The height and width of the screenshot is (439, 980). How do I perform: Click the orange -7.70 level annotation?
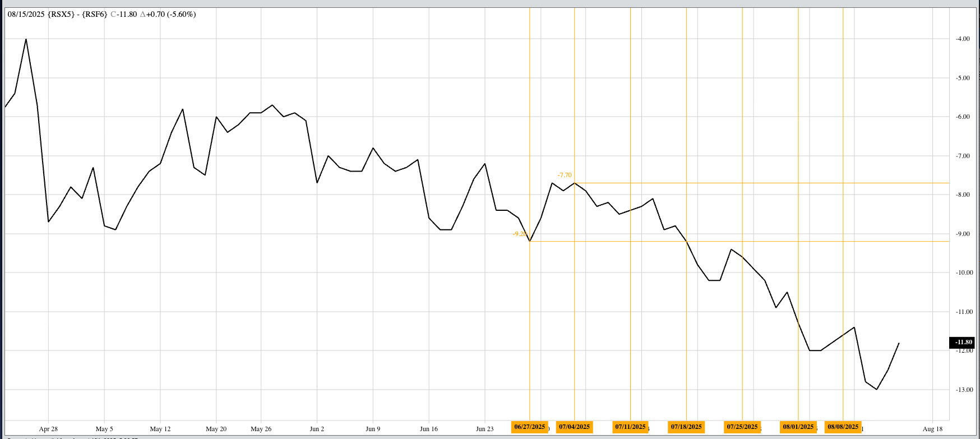click(x=565, y=175)
